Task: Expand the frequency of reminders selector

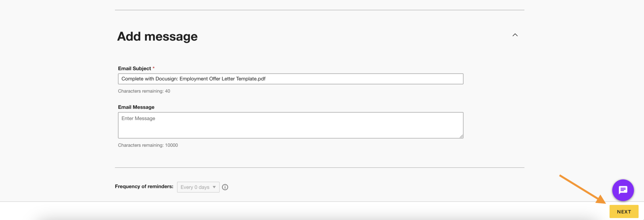Action: click(x=198, y=187)
